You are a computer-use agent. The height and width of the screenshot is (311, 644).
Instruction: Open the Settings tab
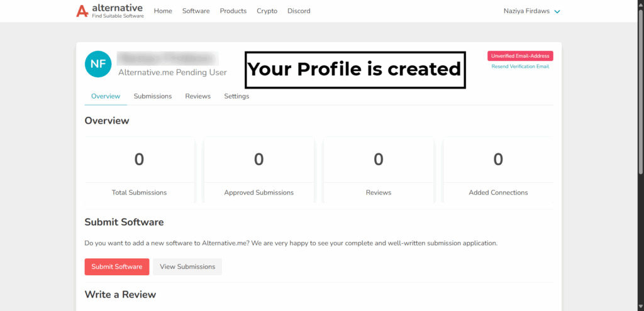(x=236, y=96)
